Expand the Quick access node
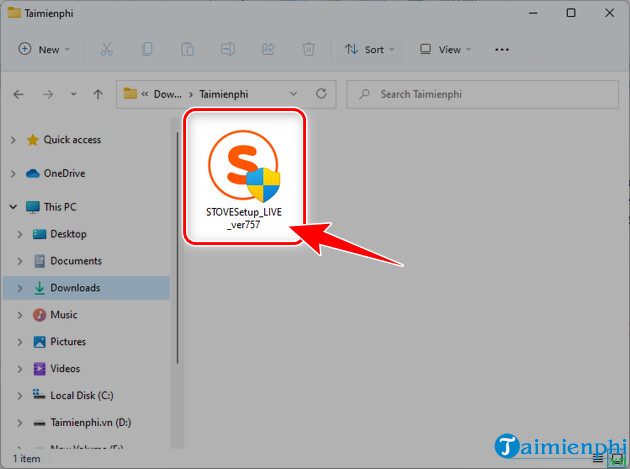Viewport: 630px width, 469px height. pyautogui.click(x=13, y=140)
